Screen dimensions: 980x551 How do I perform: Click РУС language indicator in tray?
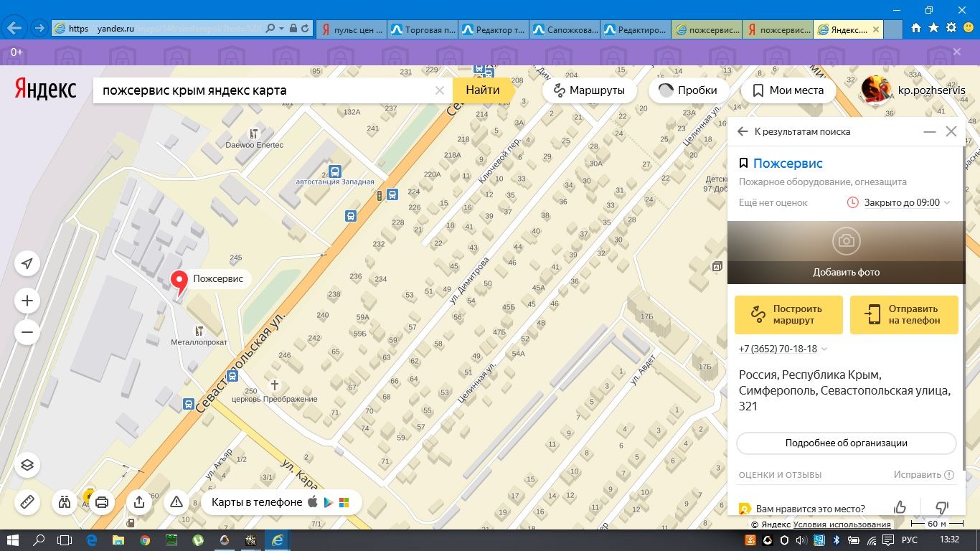[909, 540]
